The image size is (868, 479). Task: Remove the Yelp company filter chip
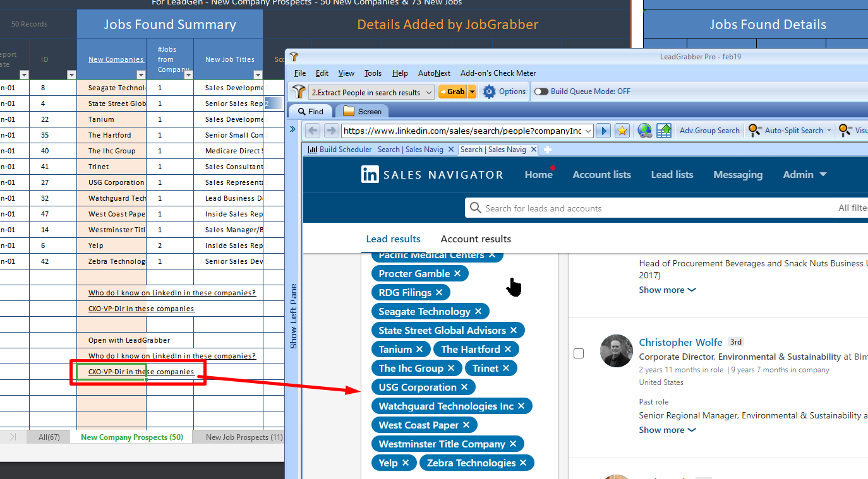click(406, 463)
